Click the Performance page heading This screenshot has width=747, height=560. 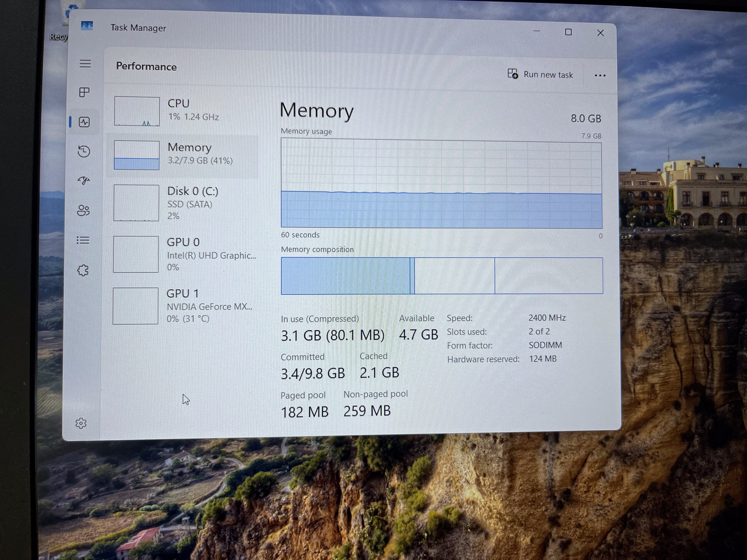tap(146, 66)
